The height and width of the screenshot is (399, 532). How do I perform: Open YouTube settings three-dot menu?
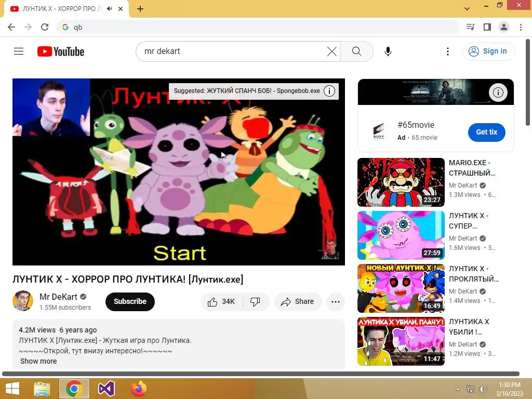pyautogui.click(x=448, y=51)
